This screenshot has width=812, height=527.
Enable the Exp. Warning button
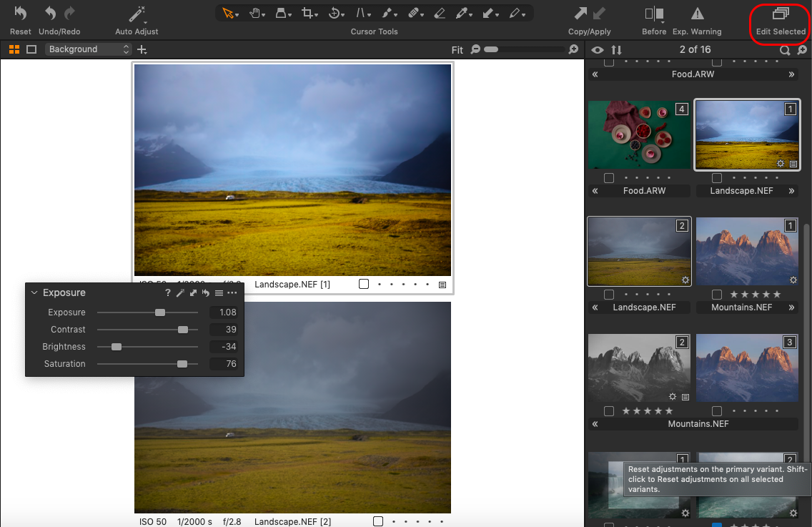pos(697,21)
